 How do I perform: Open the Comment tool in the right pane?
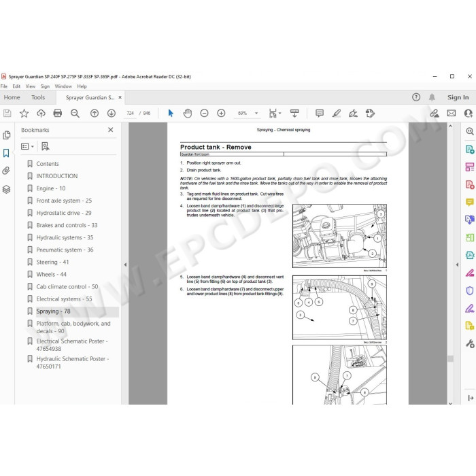[470, 202]
